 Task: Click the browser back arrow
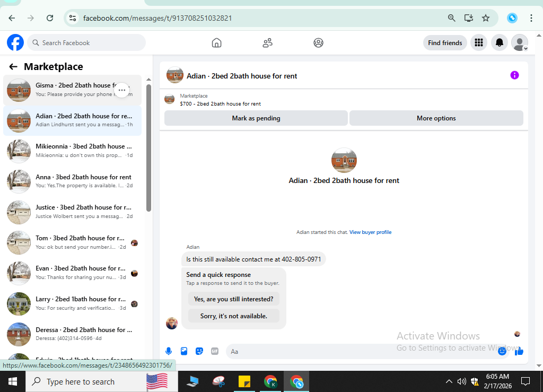click(12, 18)
